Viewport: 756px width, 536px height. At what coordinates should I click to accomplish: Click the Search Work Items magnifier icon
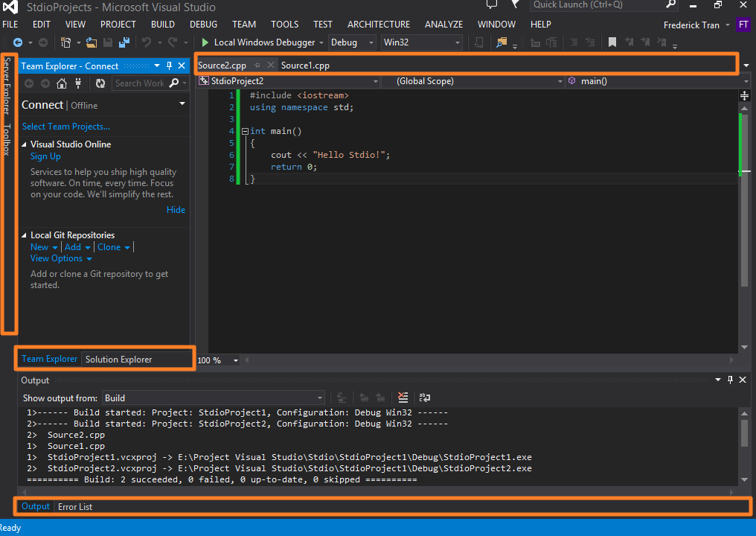tap(174, 83)
